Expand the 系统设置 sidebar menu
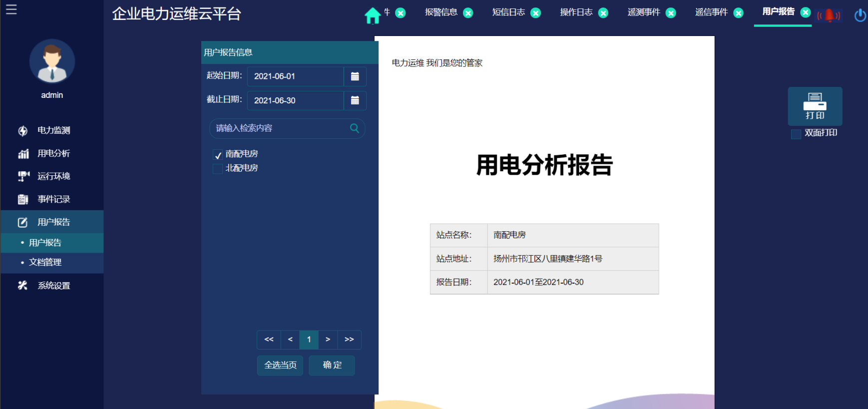This screenshot has height=409, width=868. [x=52, y=286]
